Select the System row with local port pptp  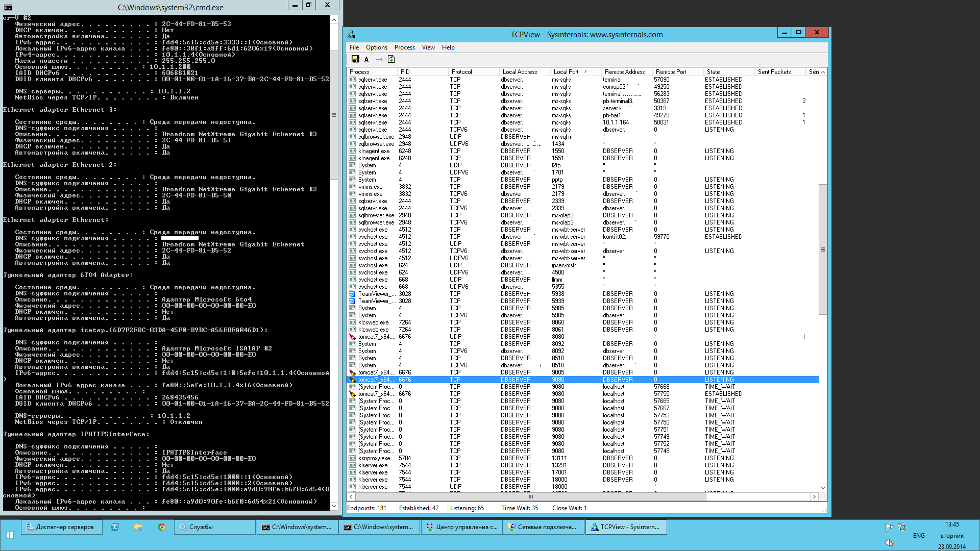tap(583, 180)
